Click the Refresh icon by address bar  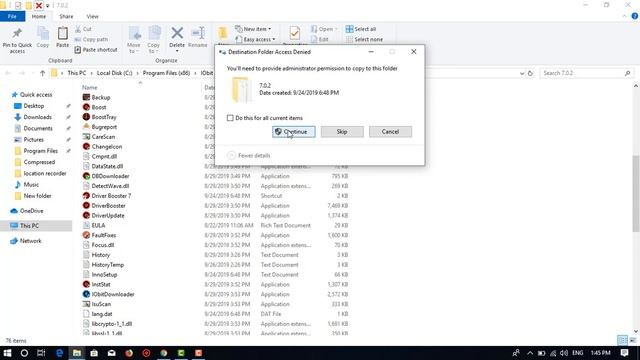(530, 73)
